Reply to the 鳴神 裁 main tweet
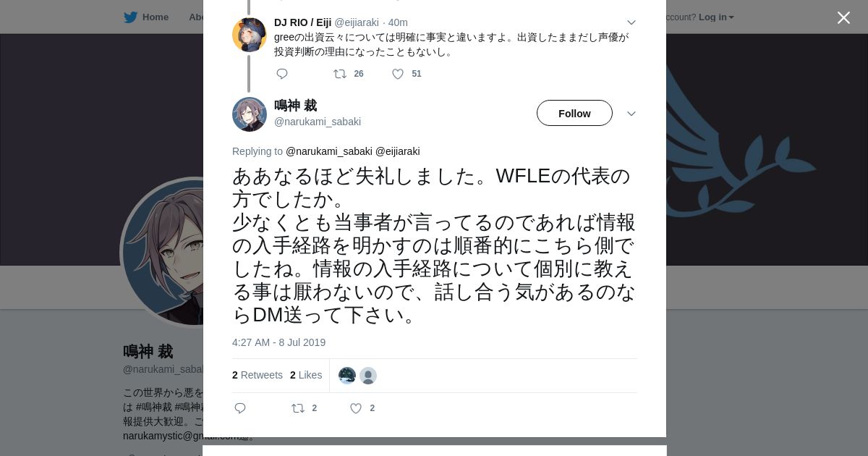Screen dimensions: 868x456 240,408
